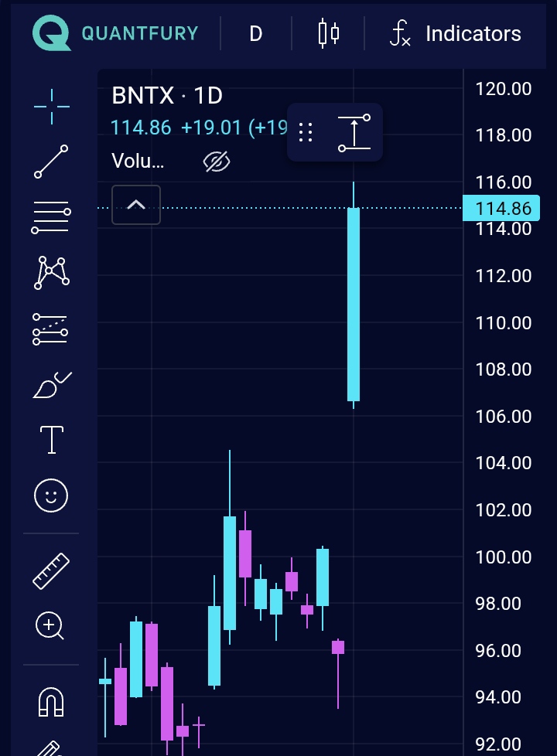Toggle Volume indicator visibility eye icon
The image size is (557, 756).
(217, 162)
